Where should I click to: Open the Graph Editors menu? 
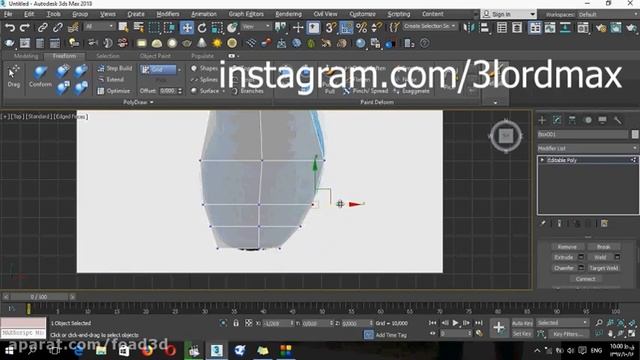coord(246,14)
